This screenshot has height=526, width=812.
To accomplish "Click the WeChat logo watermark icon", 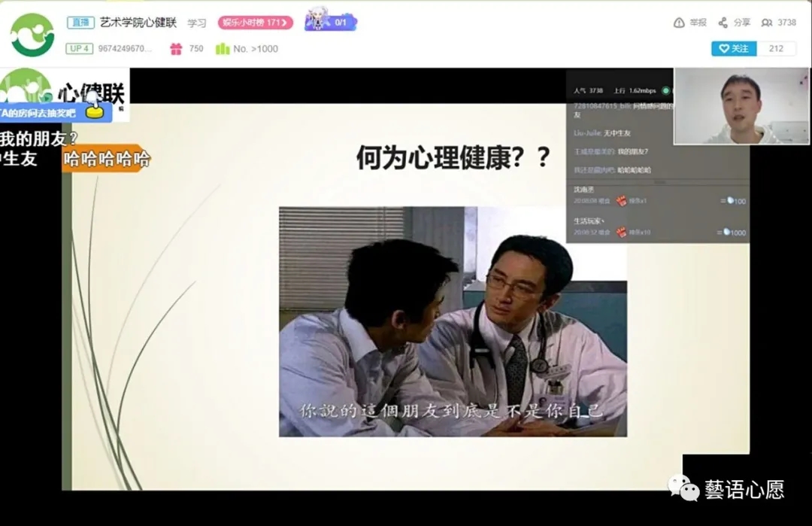I will tap(683, 489).
